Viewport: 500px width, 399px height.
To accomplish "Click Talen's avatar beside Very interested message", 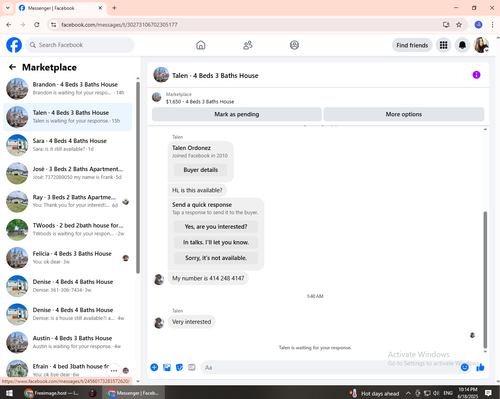I will [x=159, y=323].
